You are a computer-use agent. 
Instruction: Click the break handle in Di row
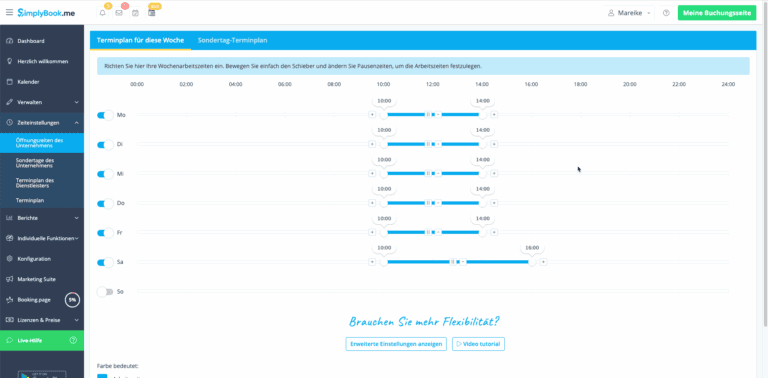(x=428, y=144)
